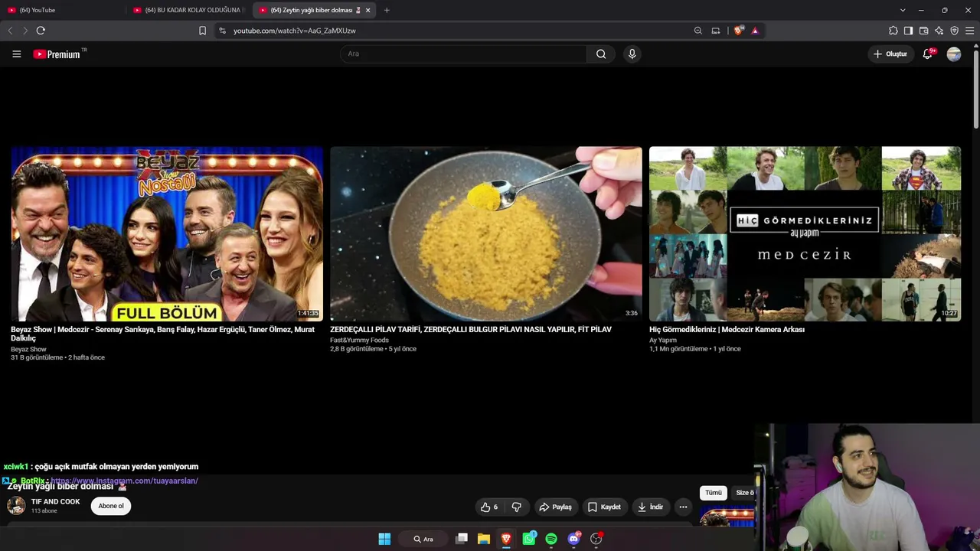Click the Windows taskbar search box

click(x=423, y=539)
